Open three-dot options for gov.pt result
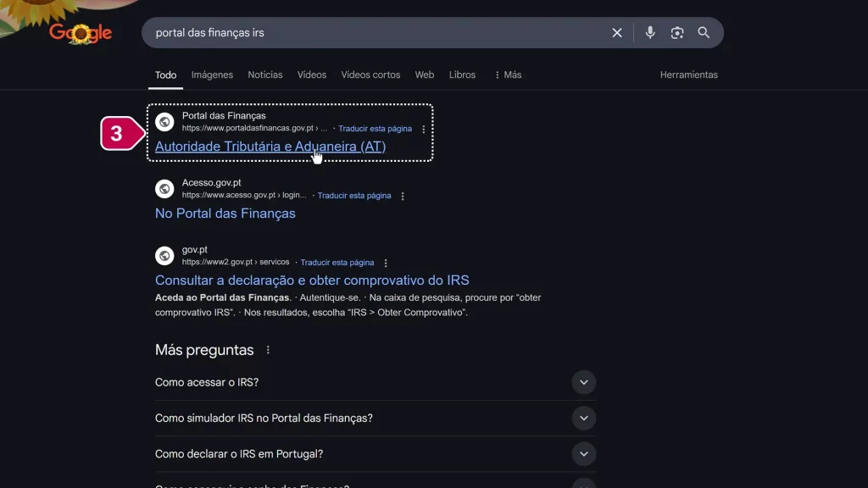 coord(386,263)
